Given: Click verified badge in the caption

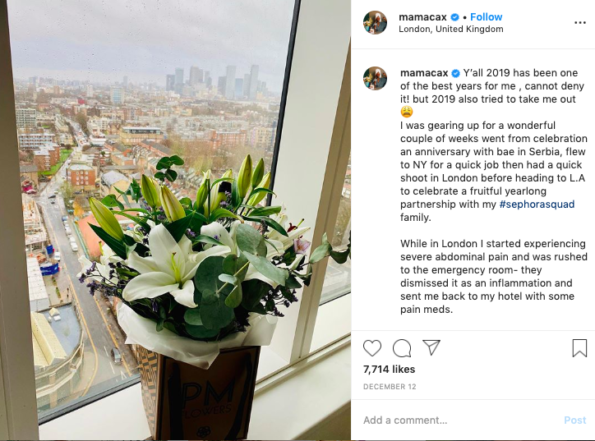Looking at the screenshot, I should [456, 73].
